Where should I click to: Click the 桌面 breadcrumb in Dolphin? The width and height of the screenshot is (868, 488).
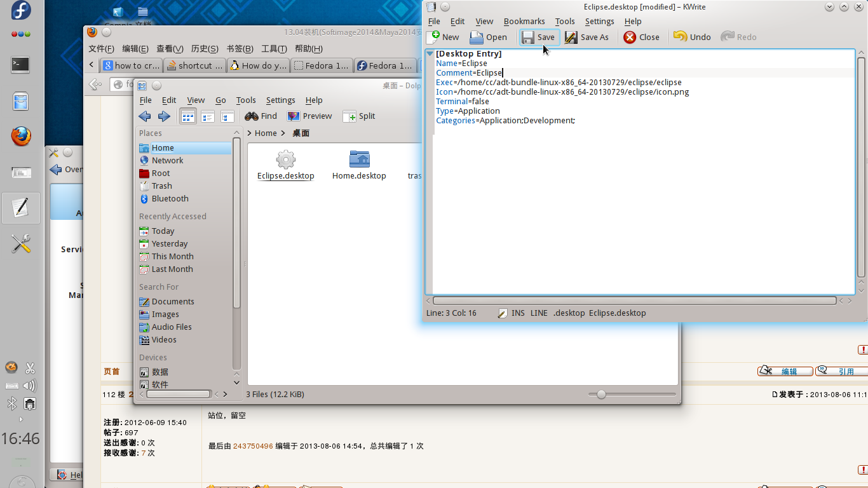click(x=301, y=133)
